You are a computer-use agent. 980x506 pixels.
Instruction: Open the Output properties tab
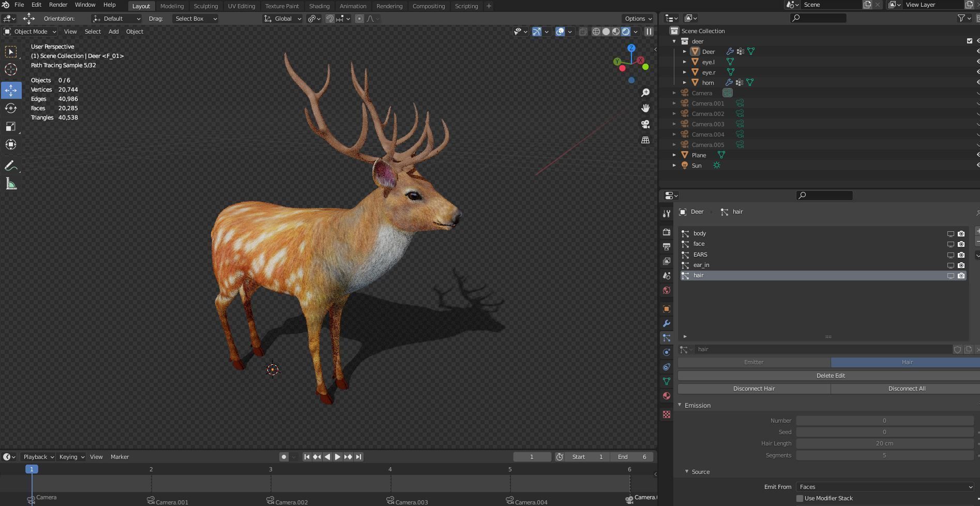coord(667,247)
